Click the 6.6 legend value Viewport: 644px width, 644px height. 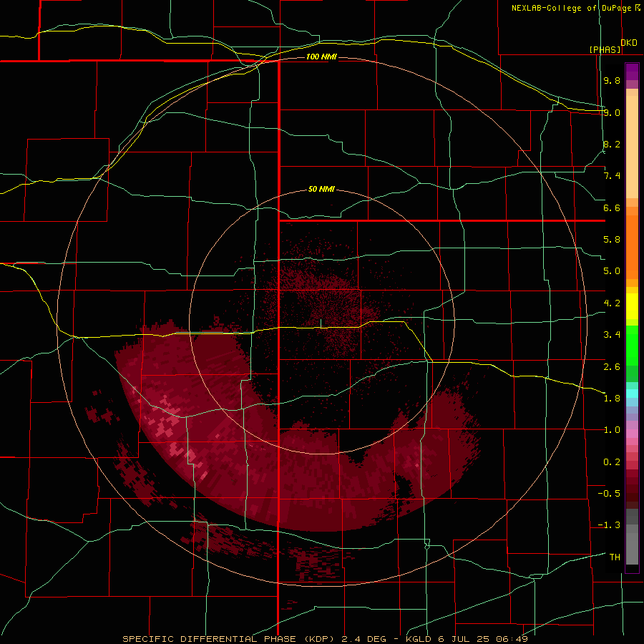(612, 208)
